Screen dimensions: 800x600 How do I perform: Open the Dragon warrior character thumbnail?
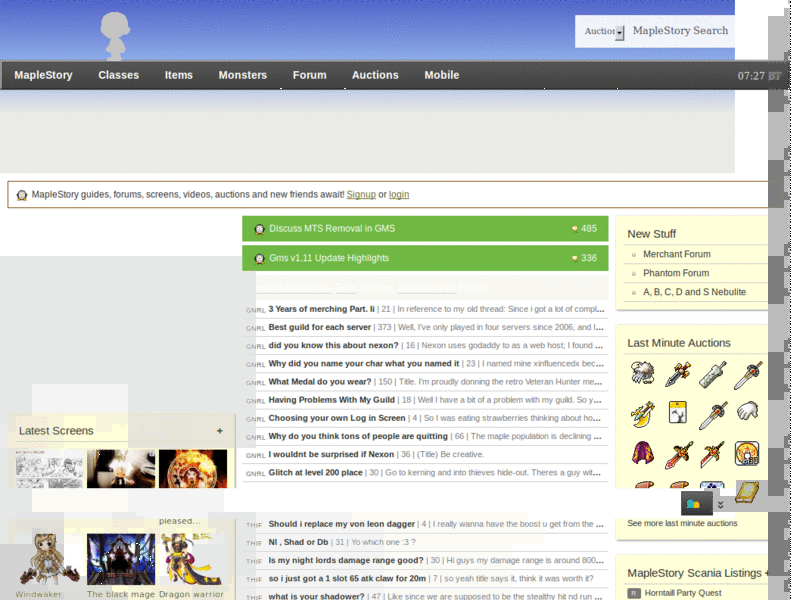tap(193, 559)
